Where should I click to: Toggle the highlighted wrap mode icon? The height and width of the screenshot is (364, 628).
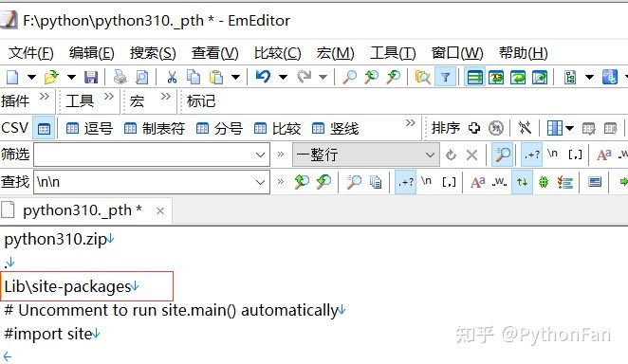[474, 77]
